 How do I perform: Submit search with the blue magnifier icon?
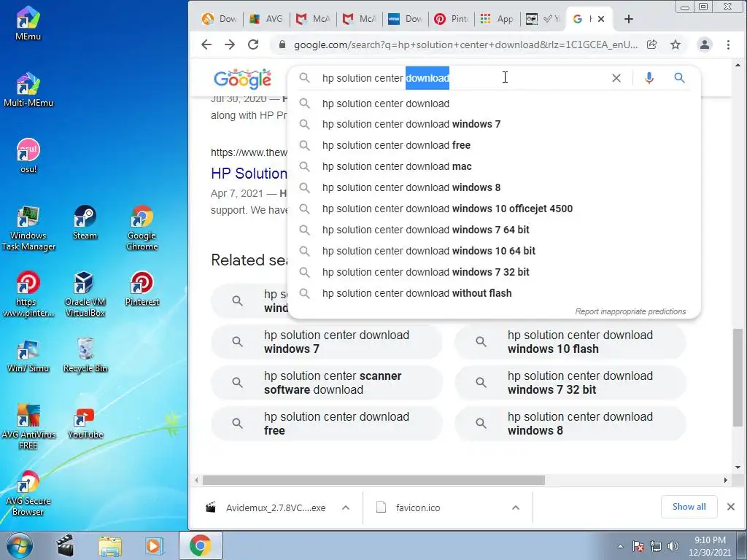coord(679,77)
